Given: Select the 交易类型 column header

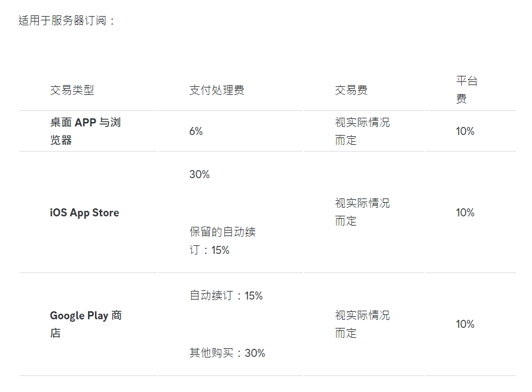Looking at the screenshot, I should [x=72, y=90].
